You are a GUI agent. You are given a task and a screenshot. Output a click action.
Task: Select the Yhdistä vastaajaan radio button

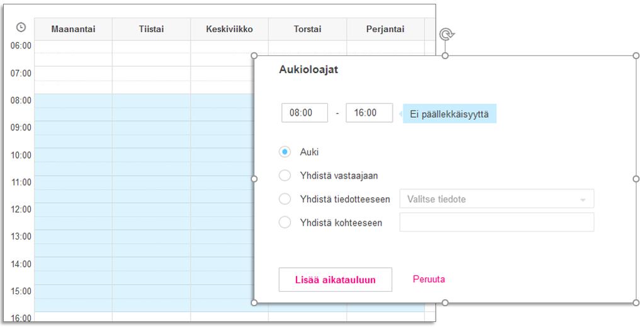point(285,176)
